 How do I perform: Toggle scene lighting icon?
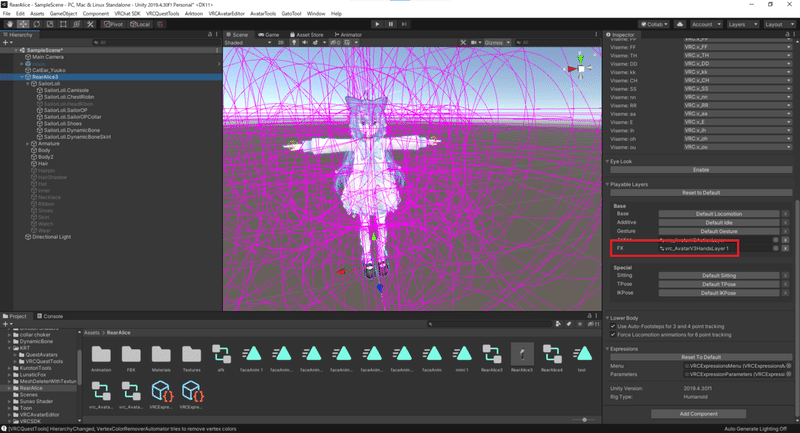[294, 42]
